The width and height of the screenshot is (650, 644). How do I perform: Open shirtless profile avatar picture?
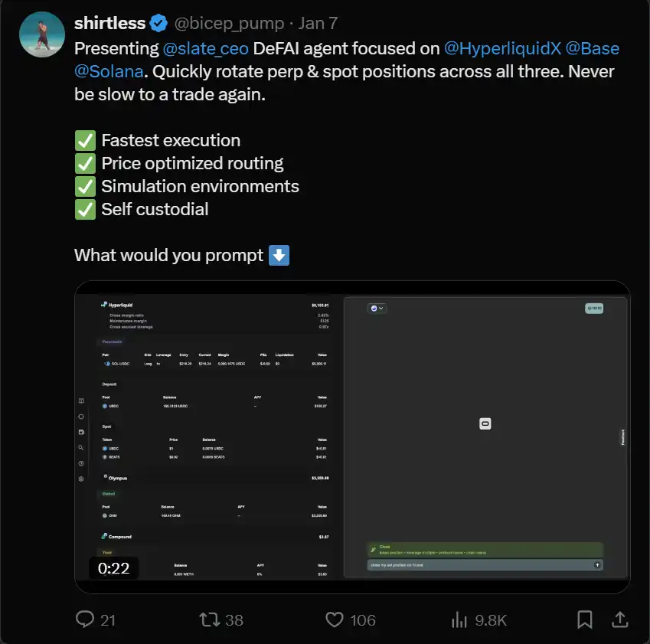(41, 35)
